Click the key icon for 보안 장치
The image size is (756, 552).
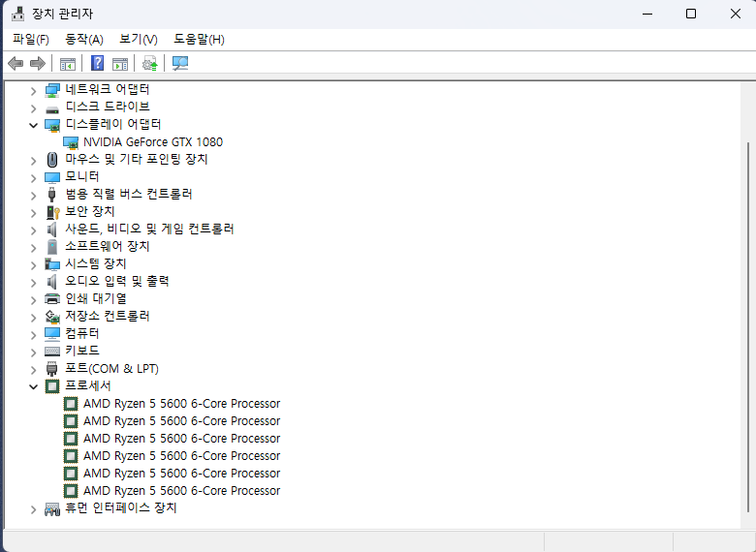[x=53, y=212]
